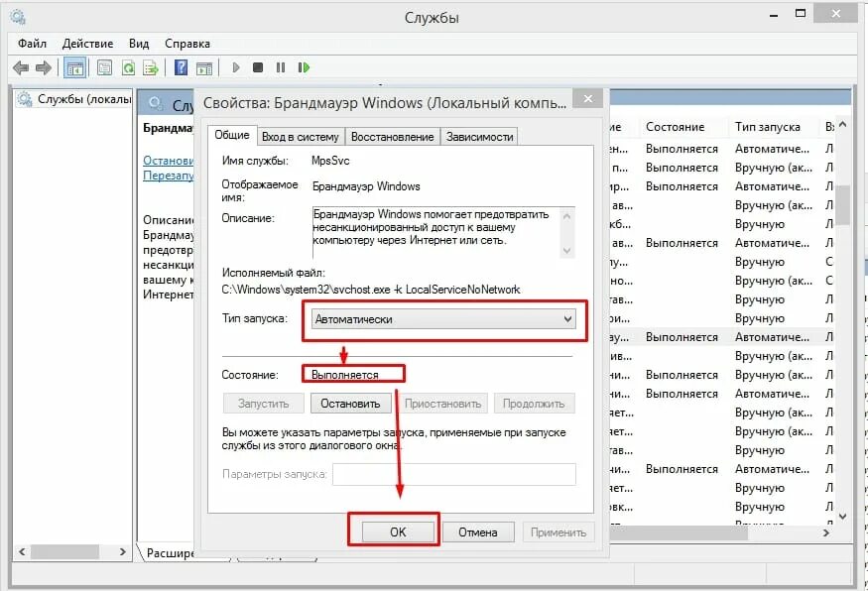Click the Отмена button
The image size is (868, 591).
coord(478,532)
